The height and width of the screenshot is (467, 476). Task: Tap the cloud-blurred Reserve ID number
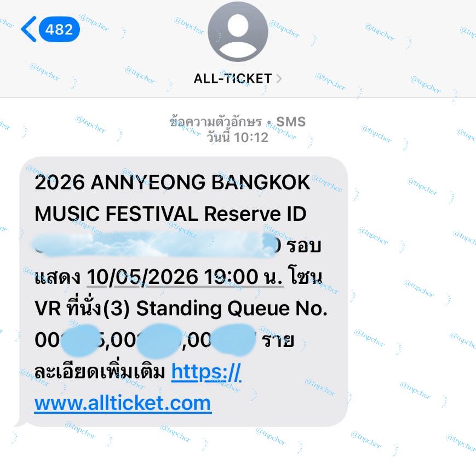pyautogui.click(x=154, y=244)
